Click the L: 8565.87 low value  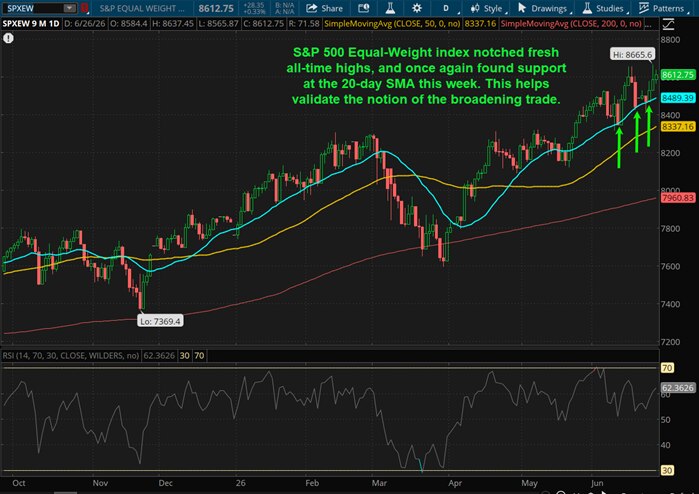tap(218, 24)
